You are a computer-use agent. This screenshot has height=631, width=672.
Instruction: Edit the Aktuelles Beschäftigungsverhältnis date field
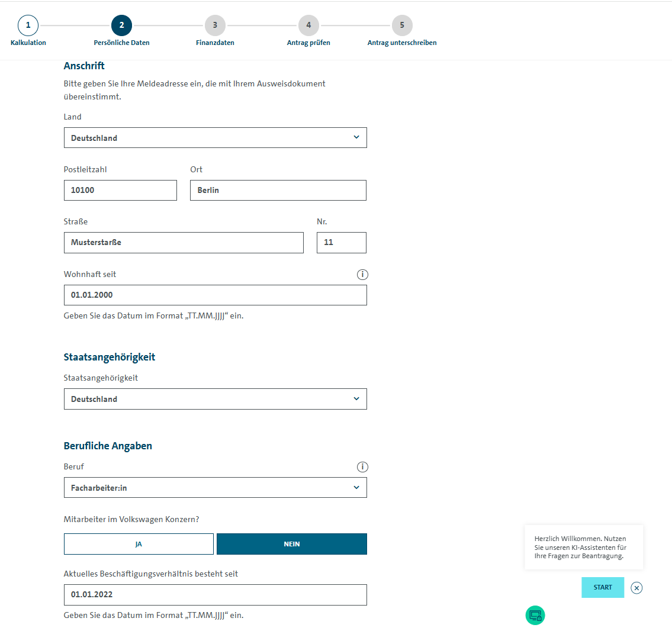[215, 595]
